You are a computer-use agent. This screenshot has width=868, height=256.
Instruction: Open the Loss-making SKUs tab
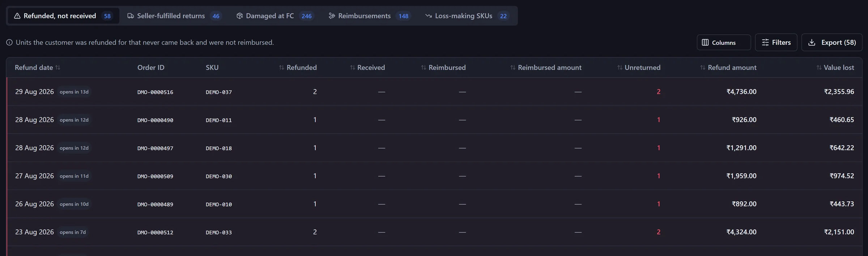pyautogui.click(x=468, y=16)
